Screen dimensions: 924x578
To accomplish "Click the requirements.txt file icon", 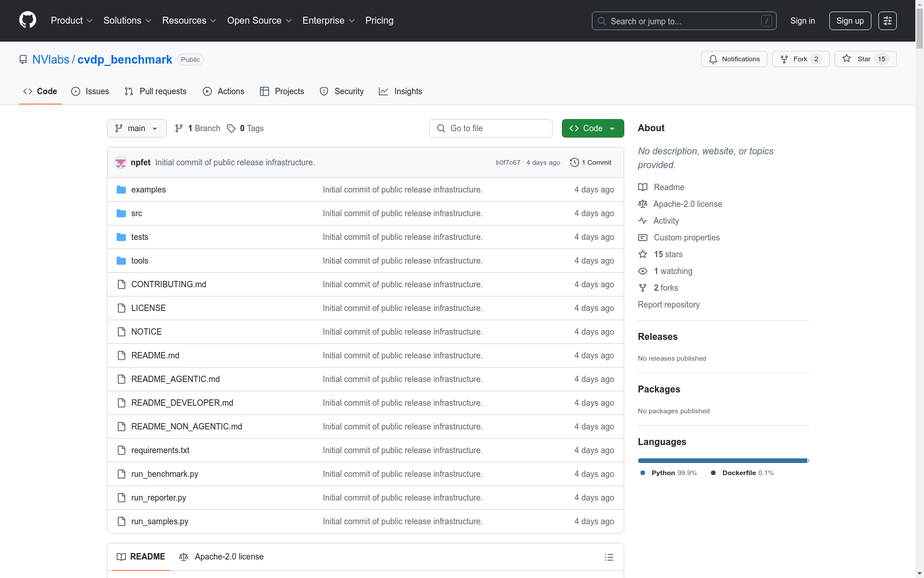I will pyautogui.click(x=121, y=450).
